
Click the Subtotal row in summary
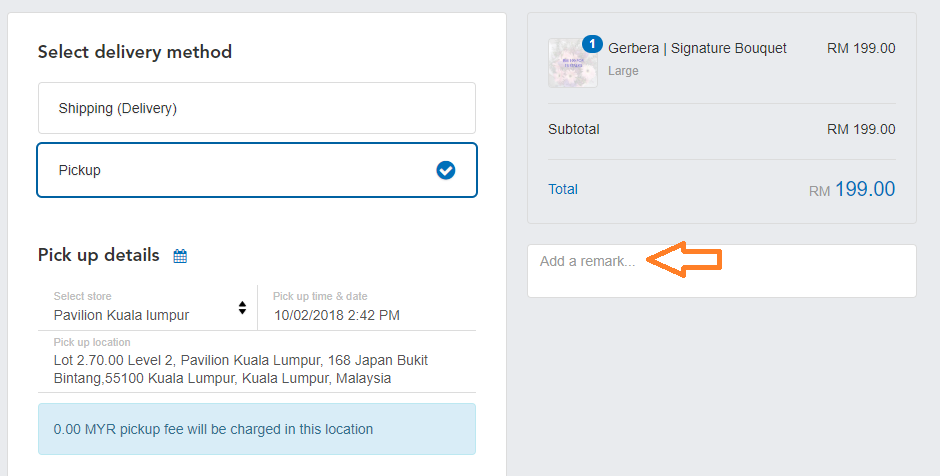pos(722,129)
